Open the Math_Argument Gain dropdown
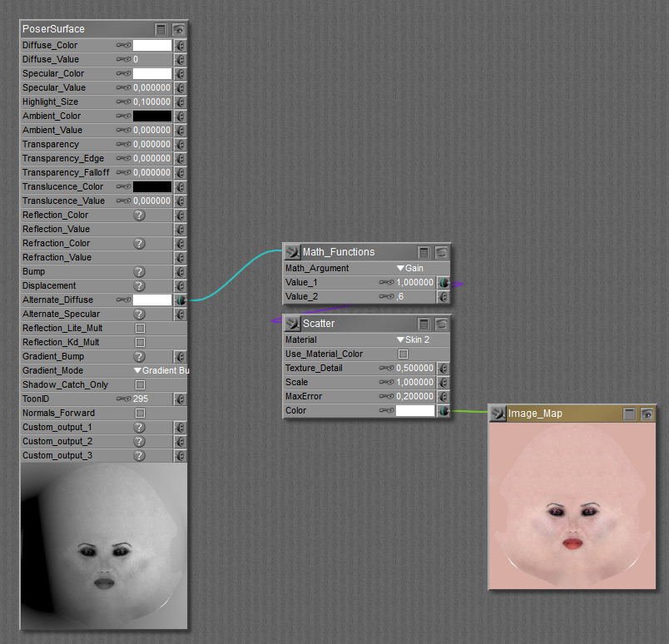669x644 pixels. coord(409,269)
